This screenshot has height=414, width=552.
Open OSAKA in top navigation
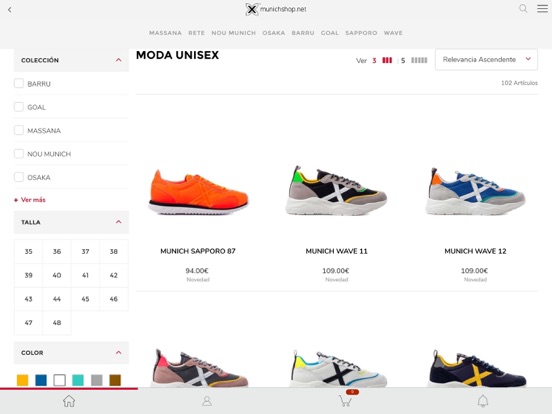click(274, 33)
